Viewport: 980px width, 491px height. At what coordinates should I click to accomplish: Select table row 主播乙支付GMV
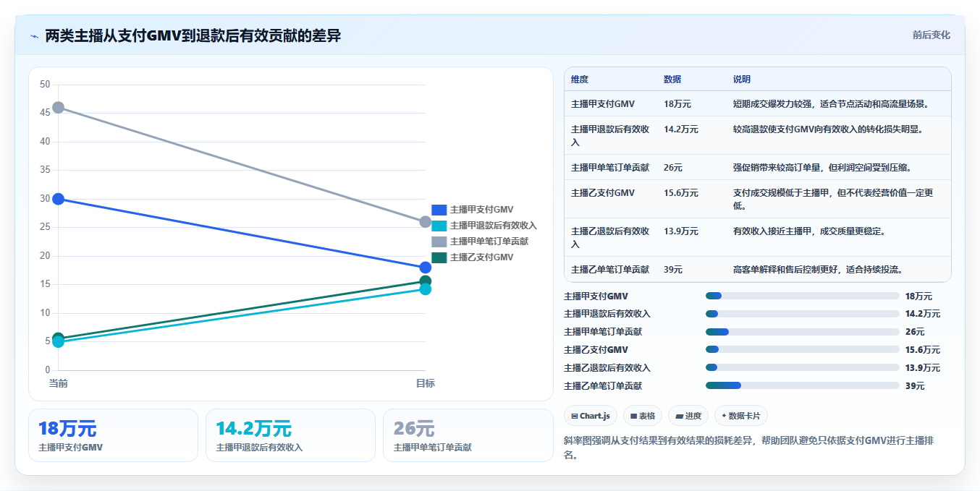(757, 199)
